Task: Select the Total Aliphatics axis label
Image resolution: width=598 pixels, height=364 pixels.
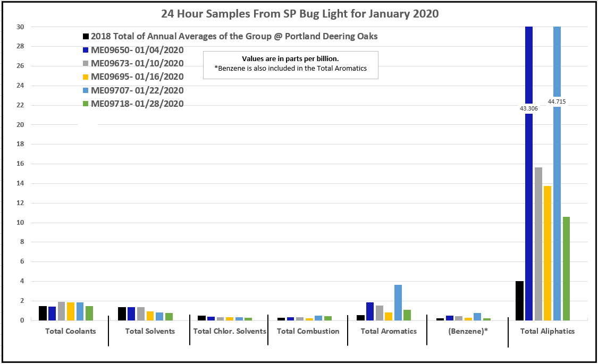Action: point(548,331)
